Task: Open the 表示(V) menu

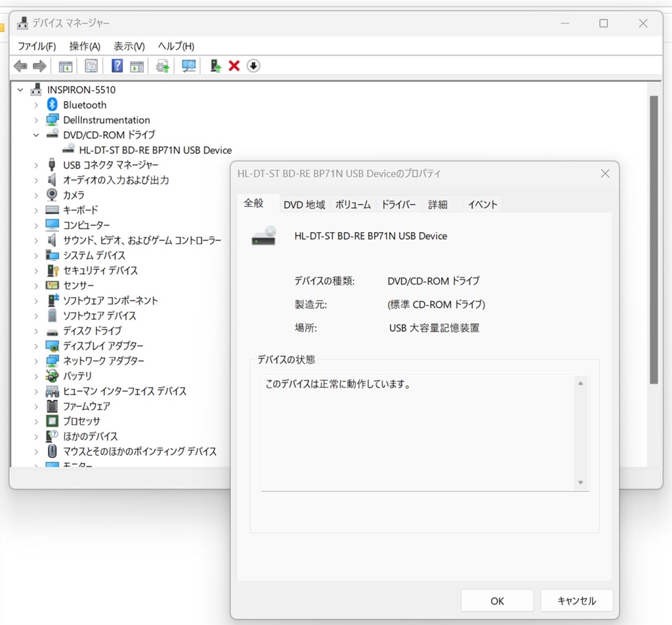Action: [129, 47]
